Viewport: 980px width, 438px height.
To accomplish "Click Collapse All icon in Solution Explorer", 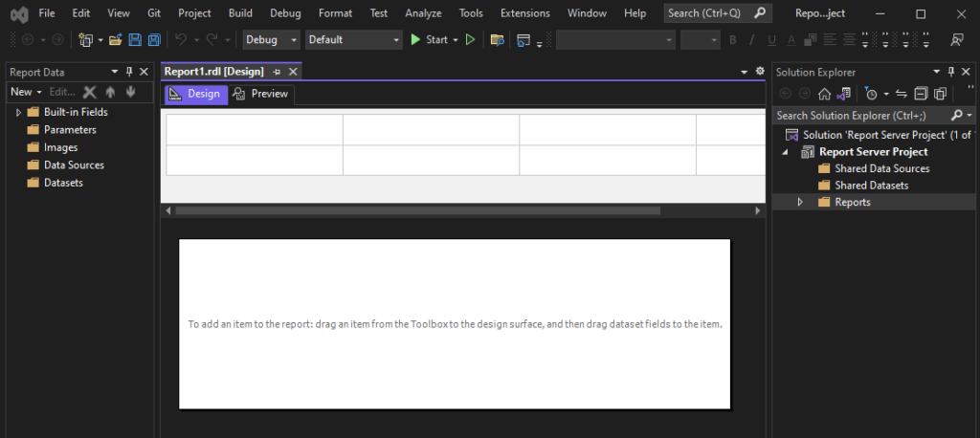I will click(921, 94).
